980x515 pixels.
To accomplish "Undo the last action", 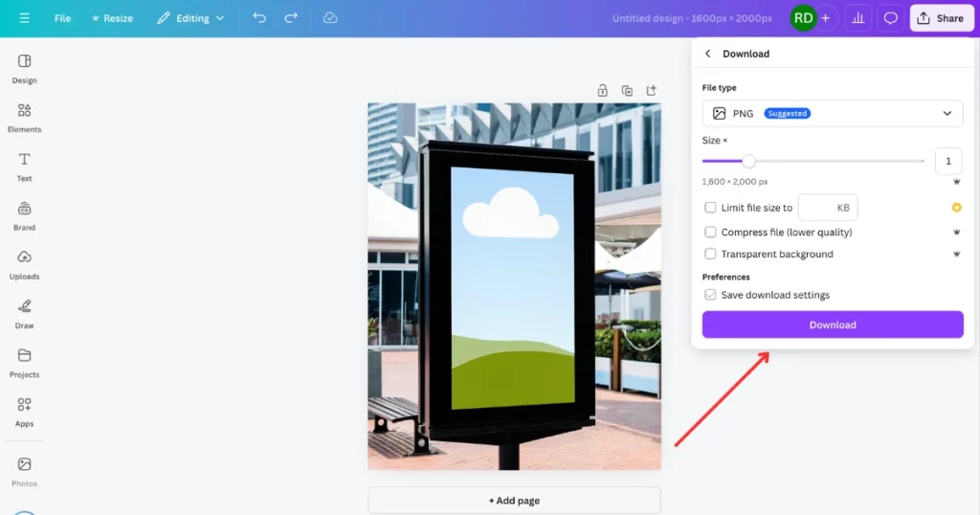I will point(259,18).
